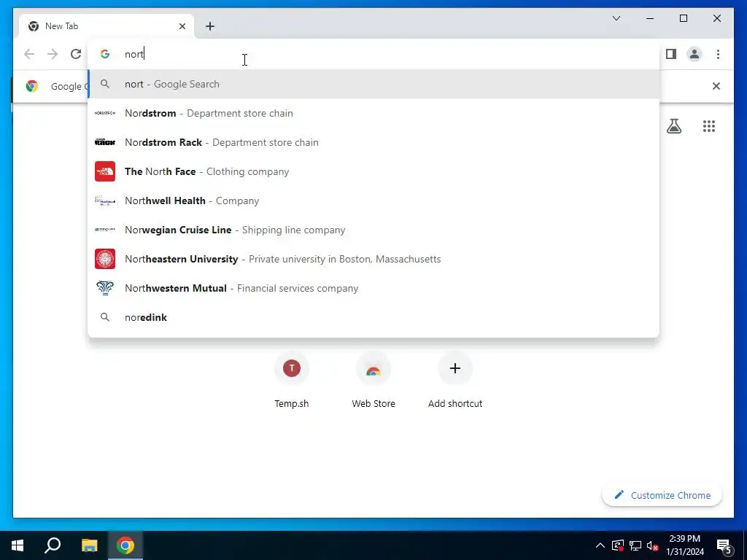The height and width of the screenshot is (560, 747).
Task: Show hidden system tray icons
Action: coord(600,545)
